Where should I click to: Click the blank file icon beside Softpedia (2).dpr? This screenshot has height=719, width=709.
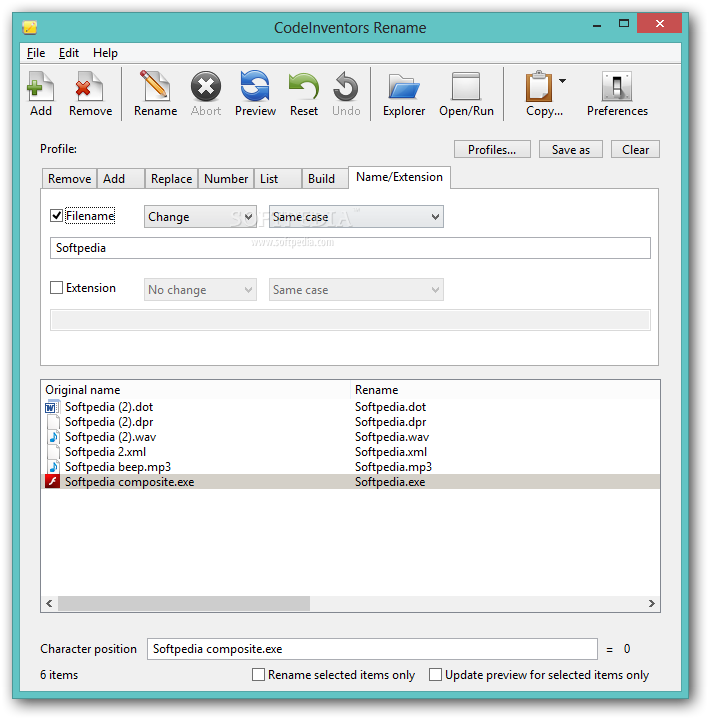tap(53, 422)
